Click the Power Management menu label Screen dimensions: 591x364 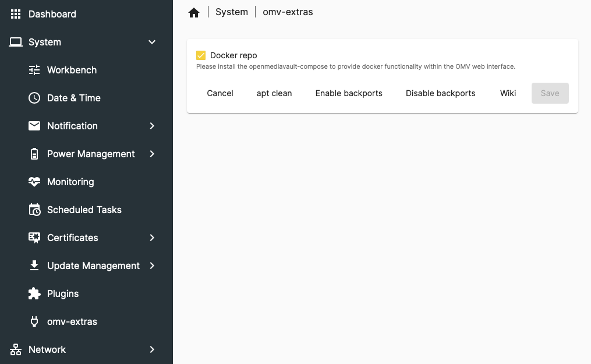pyautogui.click(x=91, y=154)
